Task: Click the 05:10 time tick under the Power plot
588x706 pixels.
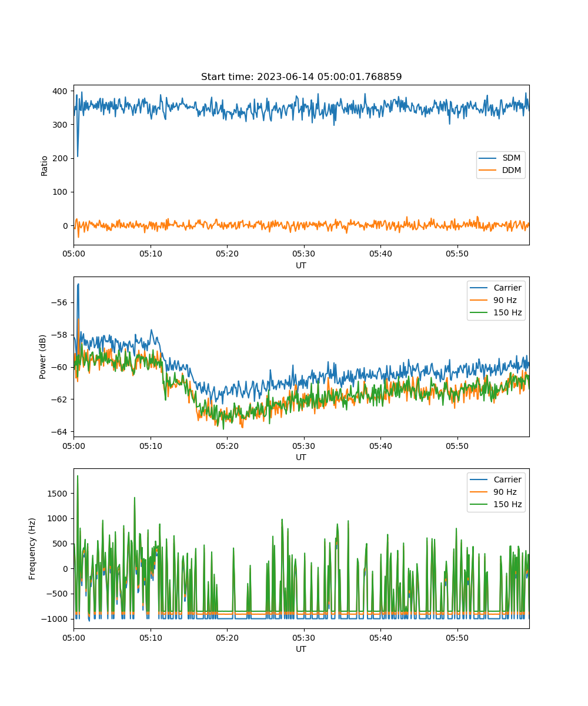Action: (x=151, y=446)
